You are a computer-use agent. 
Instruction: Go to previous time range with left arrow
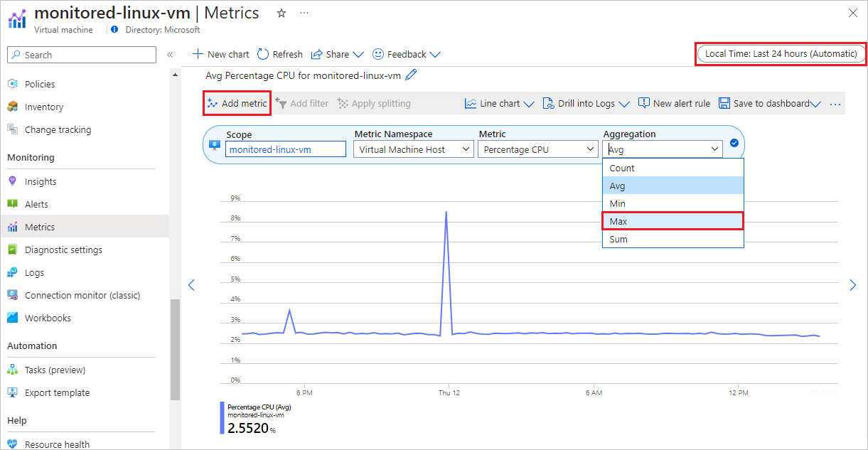pyautogui.click(x=191, y=285)
